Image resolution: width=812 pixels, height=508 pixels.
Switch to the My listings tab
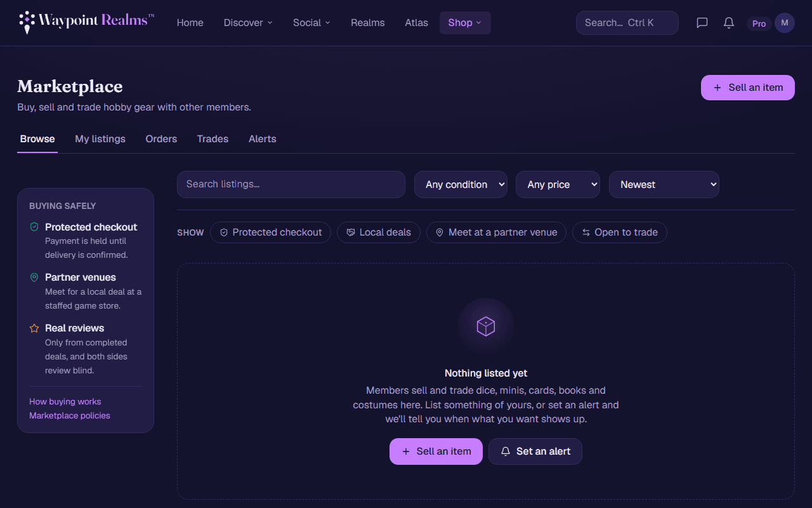click(x=100, y=139)
